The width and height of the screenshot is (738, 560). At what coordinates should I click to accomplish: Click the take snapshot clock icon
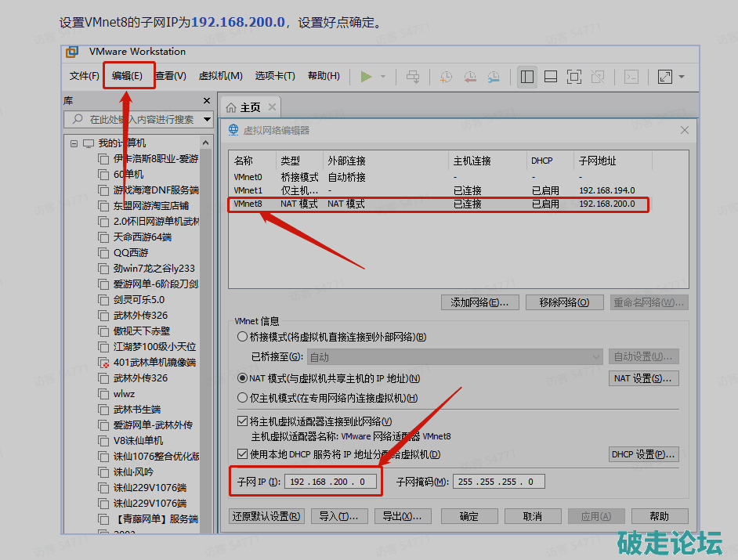pos(445,77)
